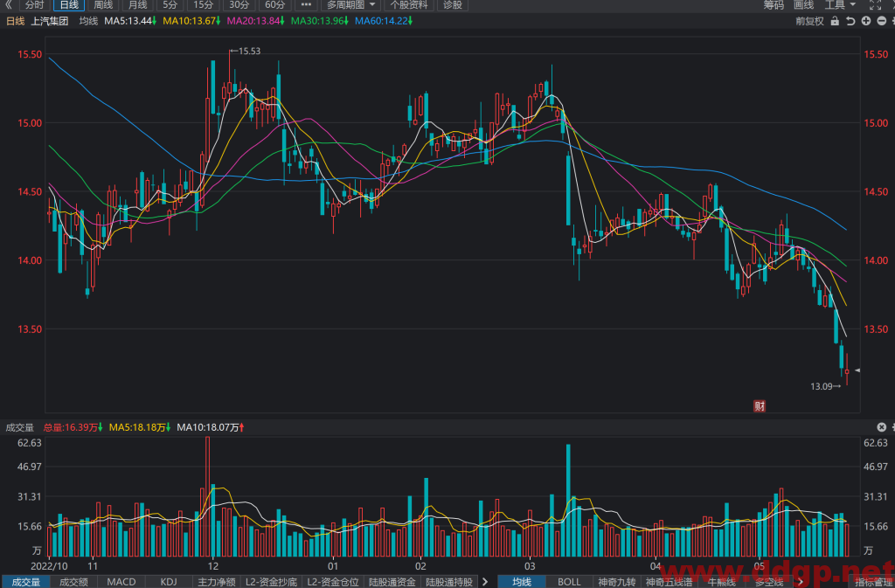Screen dimensions: 895x588
Task: Click the volume MA10:18.07万 readout
Action: 211,427
